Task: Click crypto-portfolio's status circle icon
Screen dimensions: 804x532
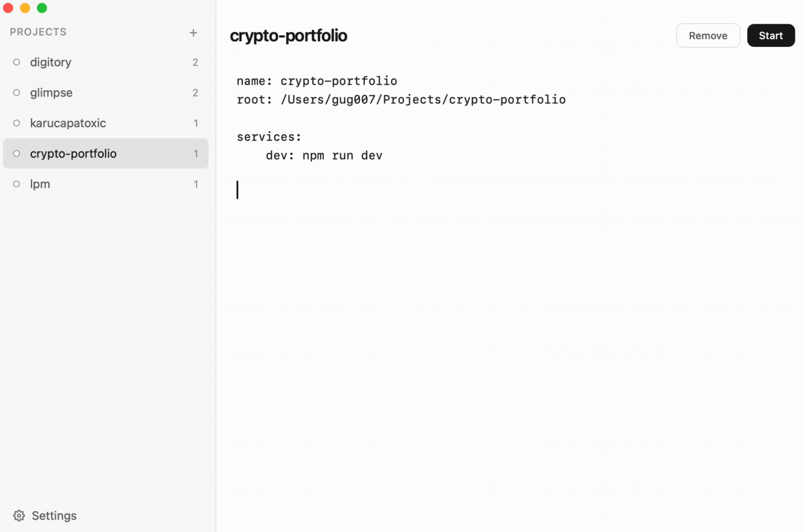Action: tap(17, 153)
